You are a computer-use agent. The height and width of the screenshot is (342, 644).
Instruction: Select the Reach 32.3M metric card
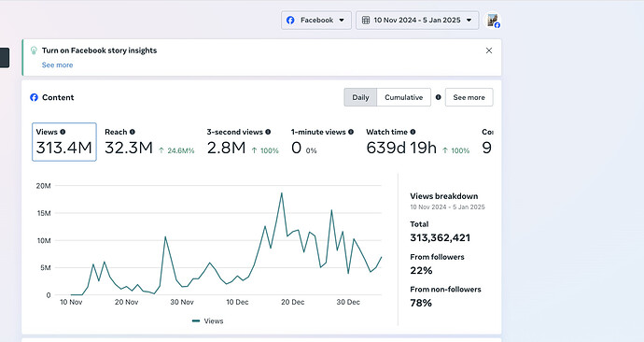coord(149,142)
